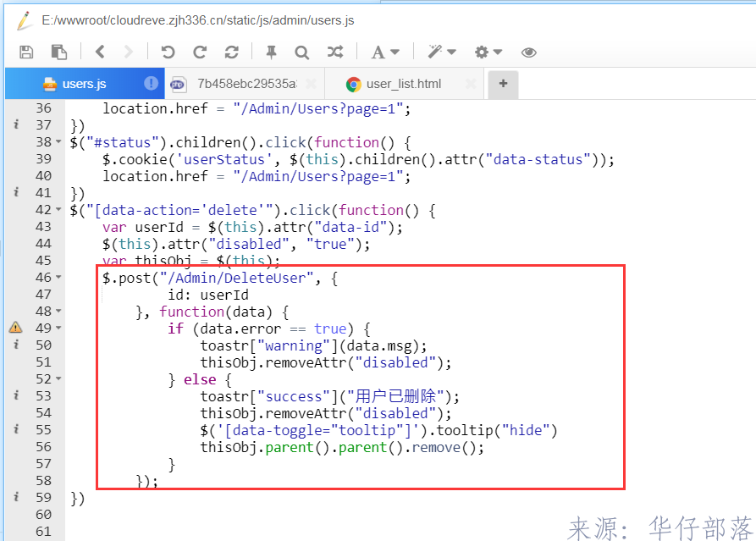Toggle the eye preview icon
This screenshot has height=541, width=756.
(x=529, y=52)
